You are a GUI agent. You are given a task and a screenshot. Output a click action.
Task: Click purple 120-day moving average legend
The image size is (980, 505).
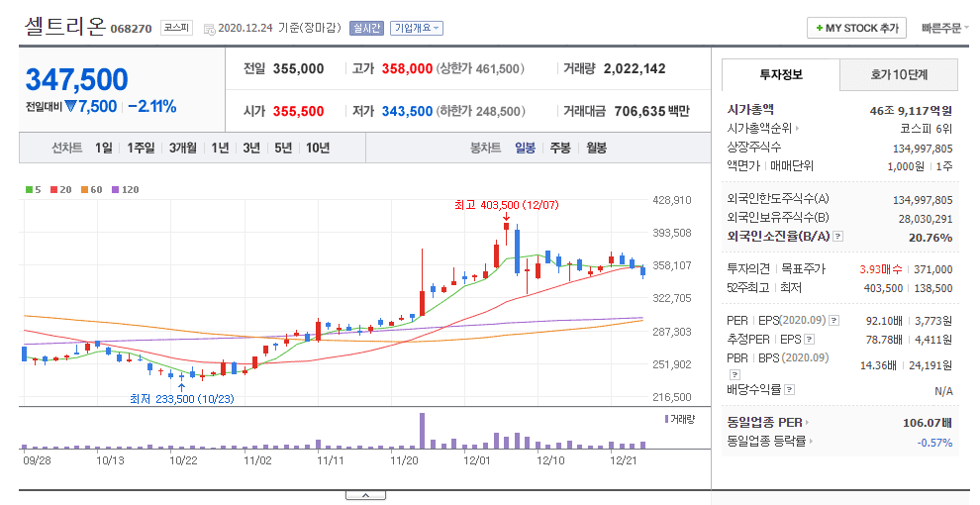click(x=125, y=190)
